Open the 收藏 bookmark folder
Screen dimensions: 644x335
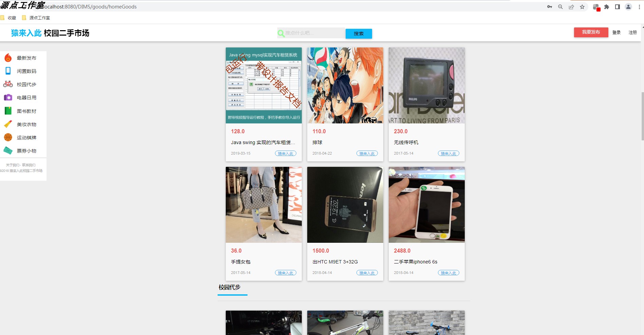click(8, 18)
